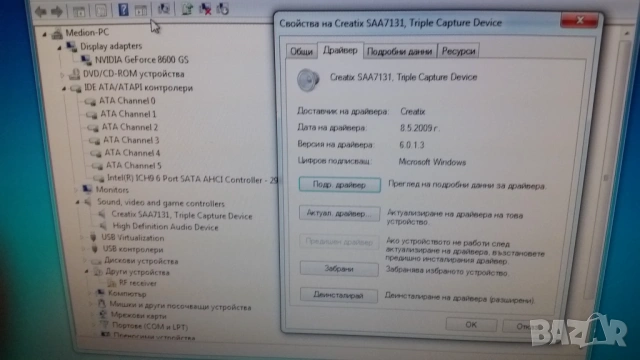
Task: Click the DVD/CD-ROM устройства drive icon
Action: click(74, 74)
